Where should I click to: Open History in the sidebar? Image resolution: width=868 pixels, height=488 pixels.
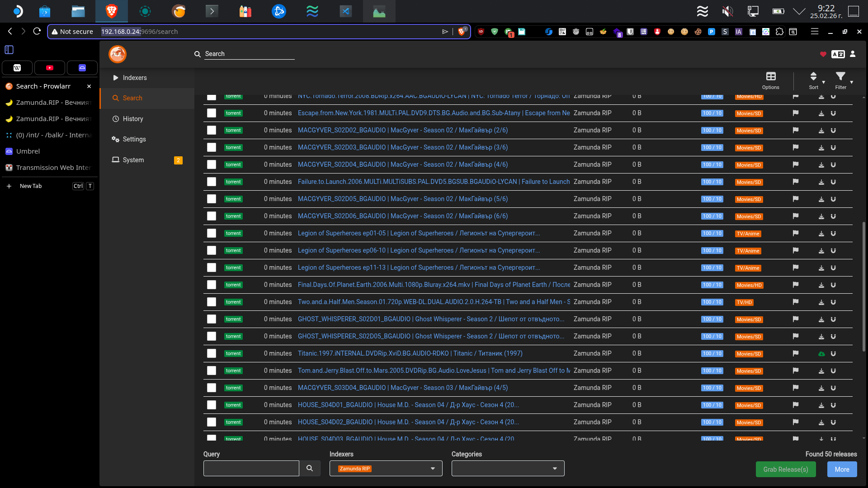pyautogui.click(x=132, y=119)
